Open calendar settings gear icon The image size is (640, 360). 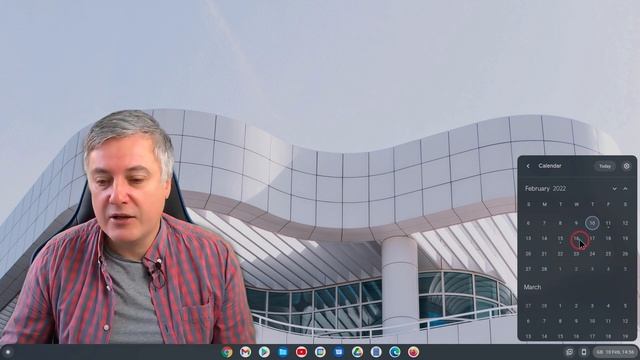[x=627, y=166]
